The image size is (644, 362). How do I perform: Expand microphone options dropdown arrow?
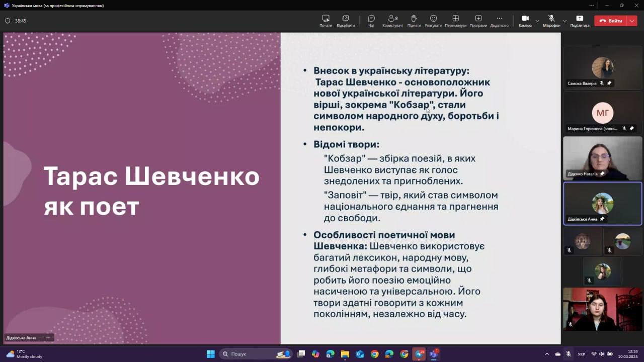point(565,21)
